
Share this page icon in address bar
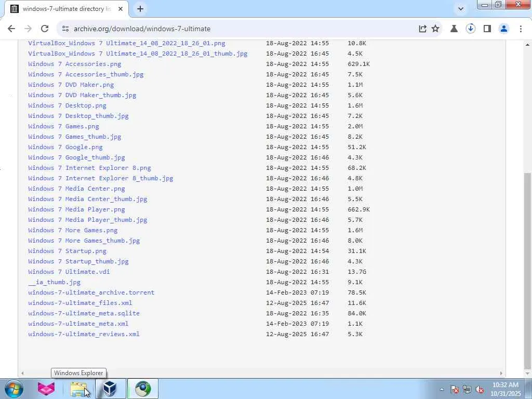(422, 29)
